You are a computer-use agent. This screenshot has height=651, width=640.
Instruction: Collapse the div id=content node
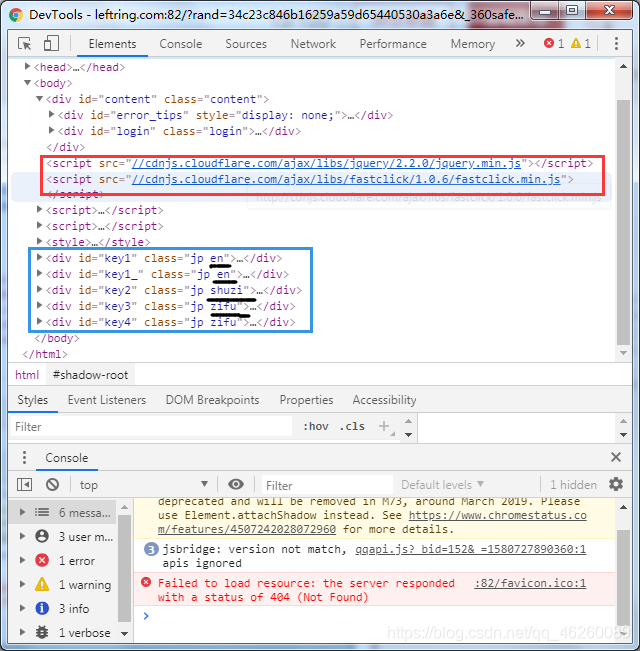pyautogui.click(x=39, y=98)
